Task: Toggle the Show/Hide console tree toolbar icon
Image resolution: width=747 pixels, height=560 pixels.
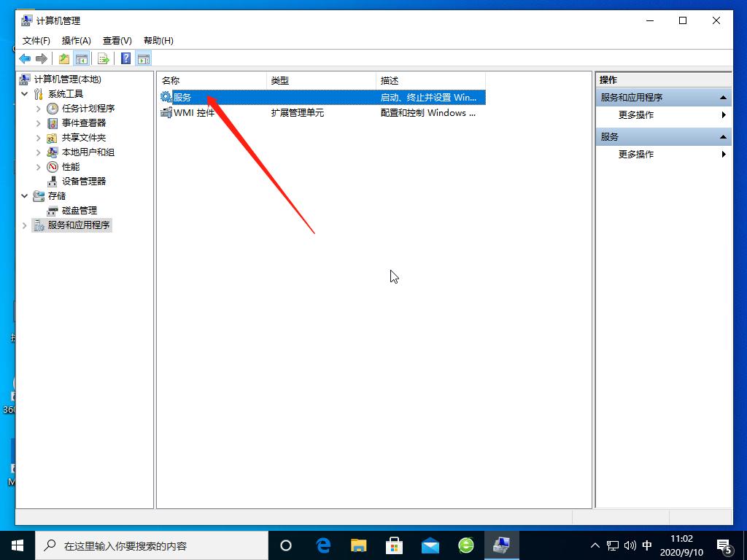Action: click(x=80, y=58)
